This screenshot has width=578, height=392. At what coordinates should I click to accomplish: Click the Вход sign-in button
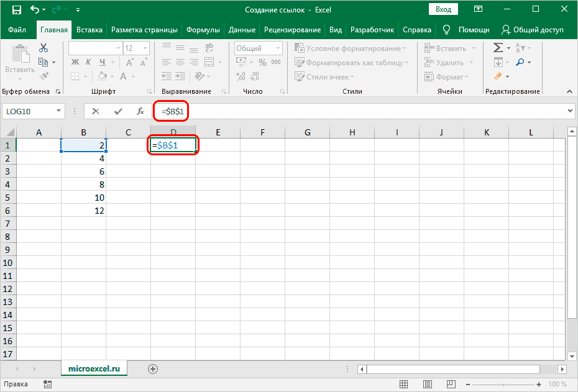click(x=443, y=10)
